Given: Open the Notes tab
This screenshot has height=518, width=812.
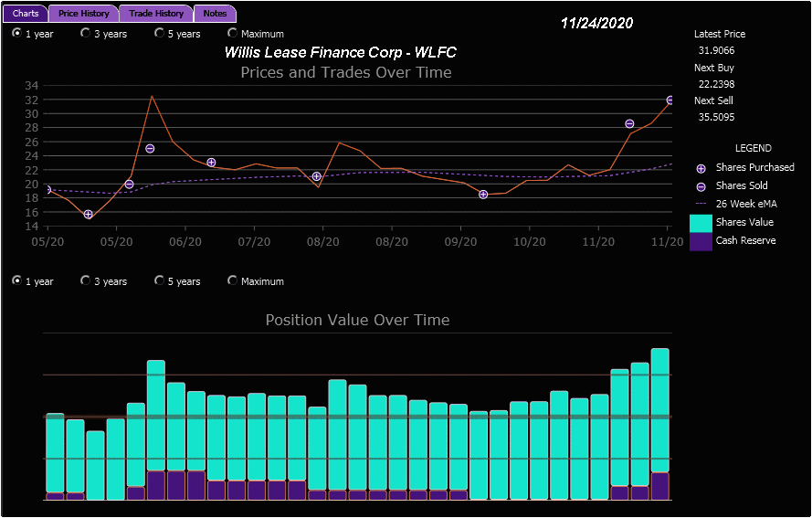Looking at the screenshot, I should click(x=215, y=14).
